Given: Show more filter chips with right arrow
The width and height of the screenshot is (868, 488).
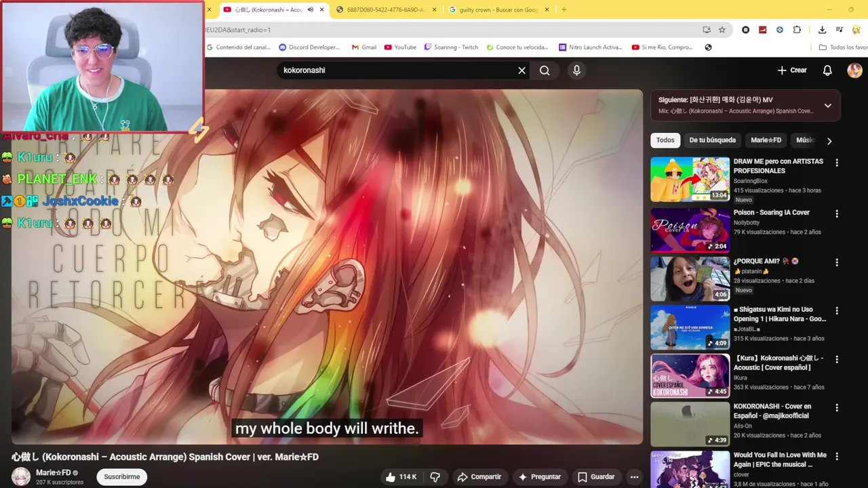Looking at the screenshot, I should point(829,141).
